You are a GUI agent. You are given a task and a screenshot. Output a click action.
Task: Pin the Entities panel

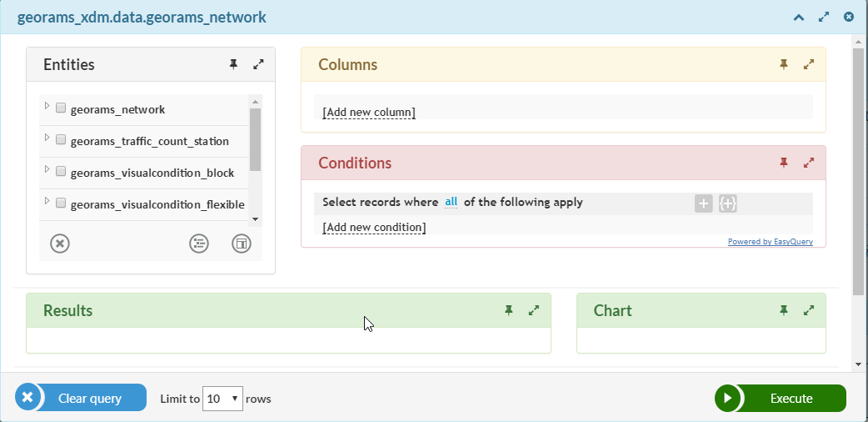[x=233, y=64]
